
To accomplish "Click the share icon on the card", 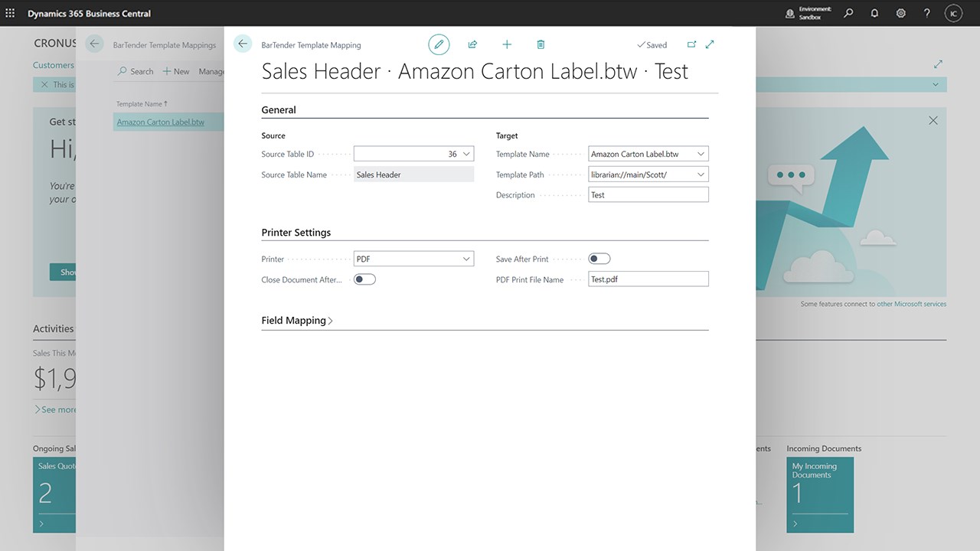I will (x=472, y=44).
